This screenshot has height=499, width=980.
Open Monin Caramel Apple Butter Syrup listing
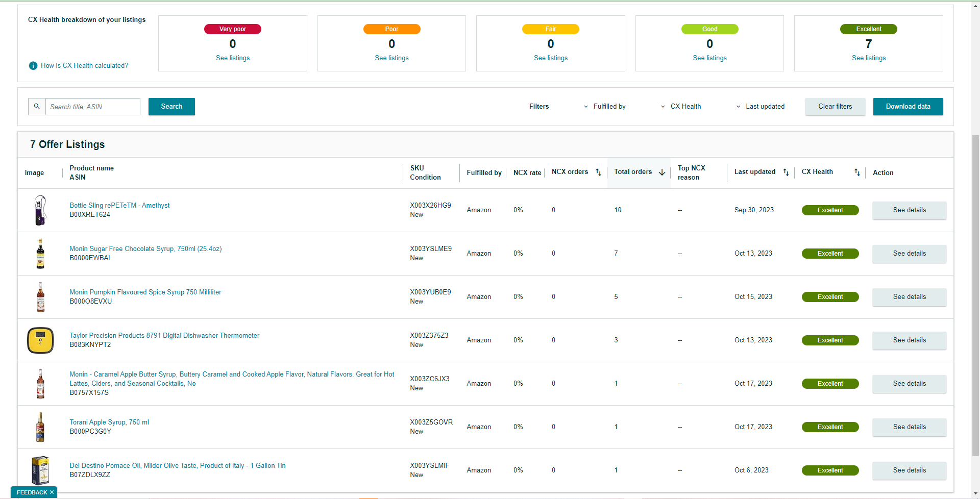(232, 379)
